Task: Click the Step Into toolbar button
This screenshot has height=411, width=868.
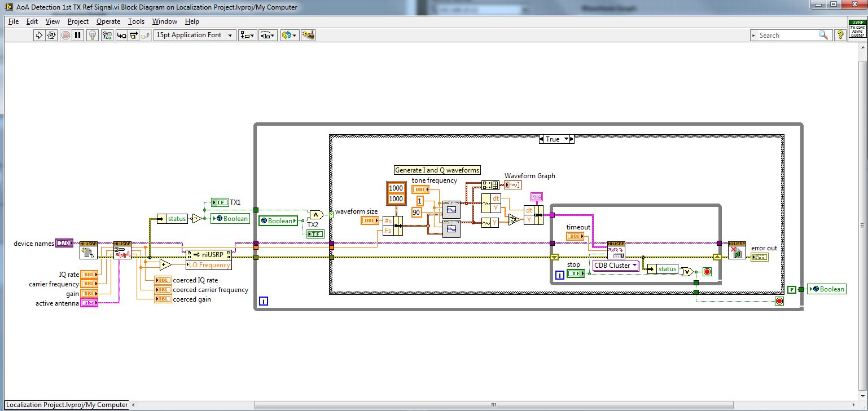Action: (121, 35)
